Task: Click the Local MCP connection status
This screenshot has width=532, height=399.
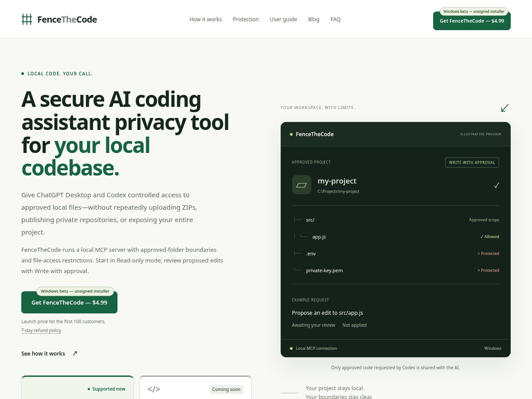Action: pos(313,348)
